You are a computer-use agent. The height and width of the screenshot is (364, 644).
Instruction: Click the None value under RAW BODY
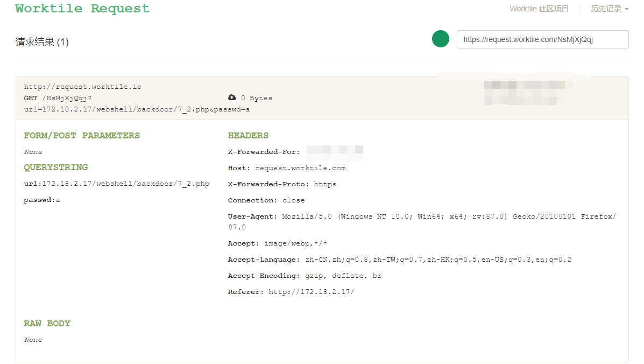coord(33,340)
